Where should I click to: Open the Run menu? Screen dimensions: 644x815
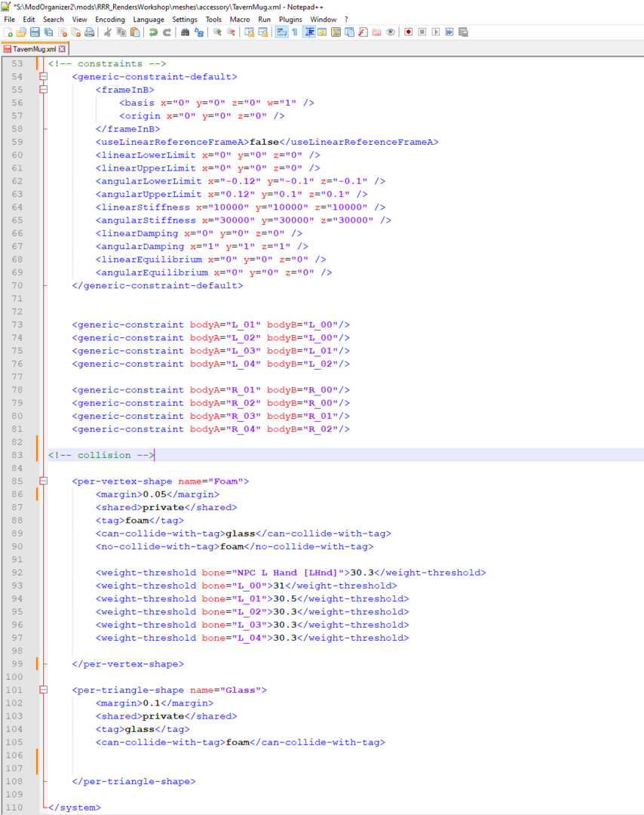tap(265, 19)
